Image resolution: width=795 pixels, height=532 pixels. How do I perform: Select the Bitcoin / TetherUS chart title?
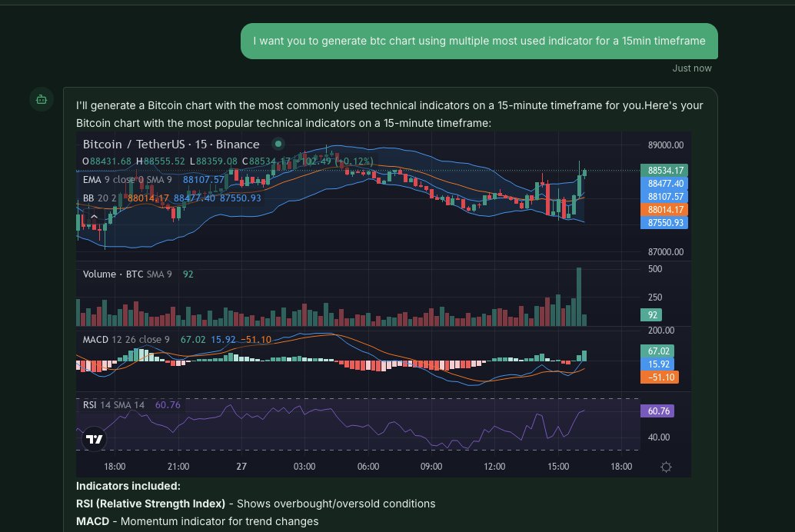click(x=171, y=145)
